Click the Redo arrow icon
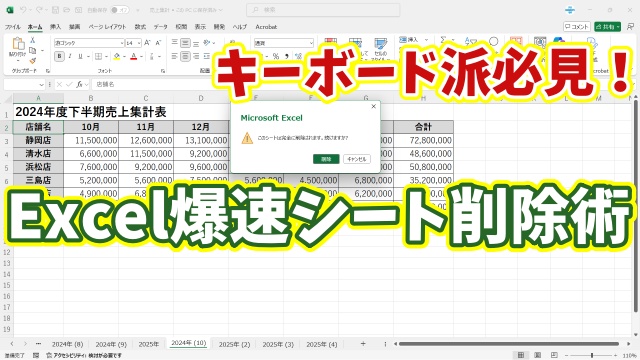Screen dimensions: 640x360 39,10
